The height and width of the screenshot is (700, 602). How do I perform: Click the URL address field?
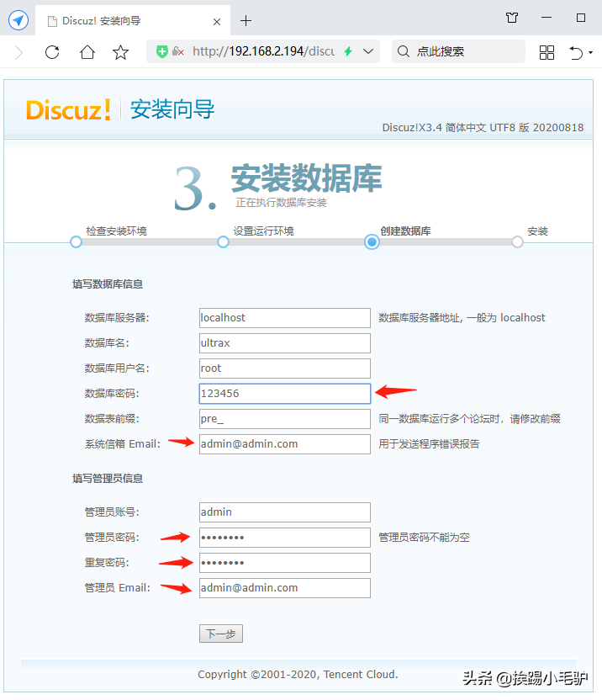[263, 51]
